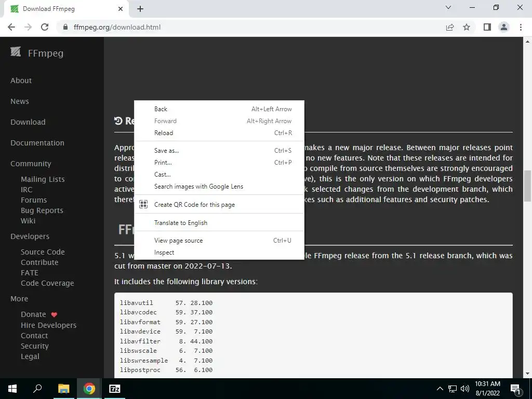The width and height of the screenshot is (532, 399).
Task: Open the Security link
Action: [35, 345]
